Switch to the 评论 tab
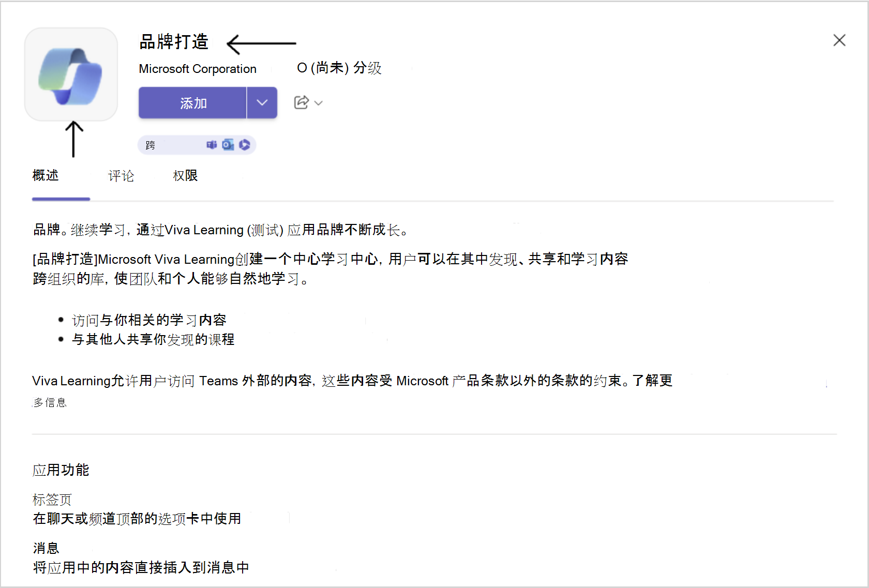 121,176
